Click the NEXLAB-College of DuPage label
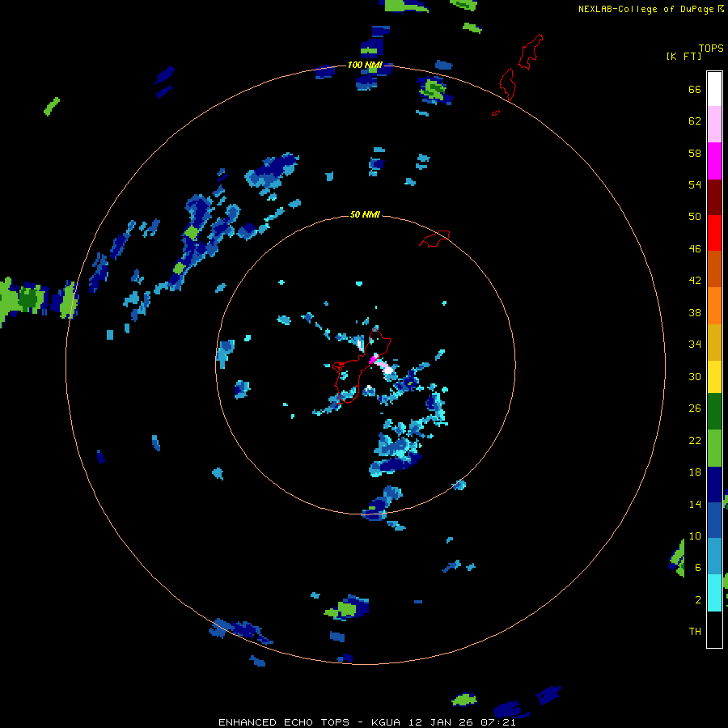This screenshot has height=728, width=728. pos(645,9)
